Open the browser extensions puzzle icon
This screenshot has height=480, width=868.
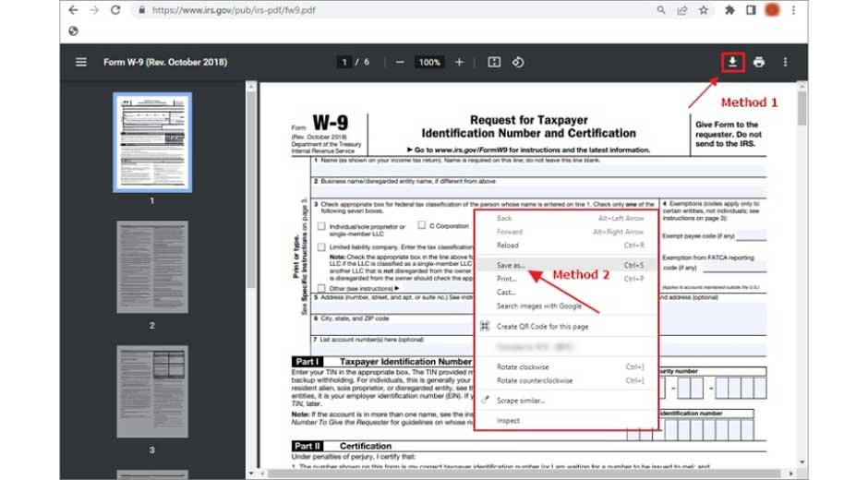pyautogui.click(x=729, y=10)
